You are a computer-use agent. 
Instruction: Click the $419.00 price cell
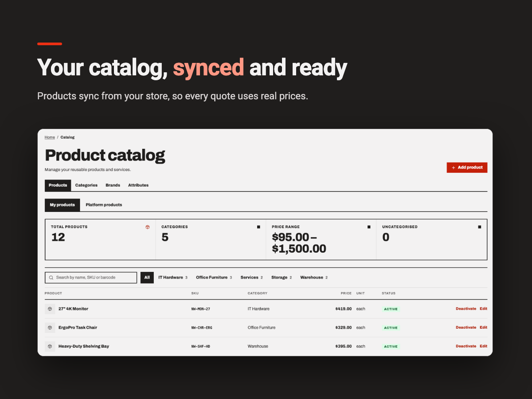coord(344,309)
